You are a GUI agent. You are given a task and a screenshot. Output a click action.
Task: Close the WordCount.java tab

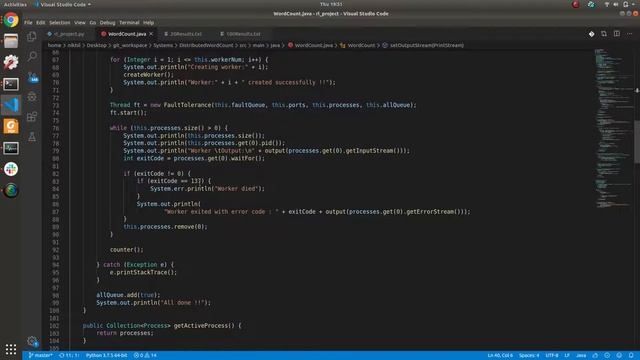[151, 34]
